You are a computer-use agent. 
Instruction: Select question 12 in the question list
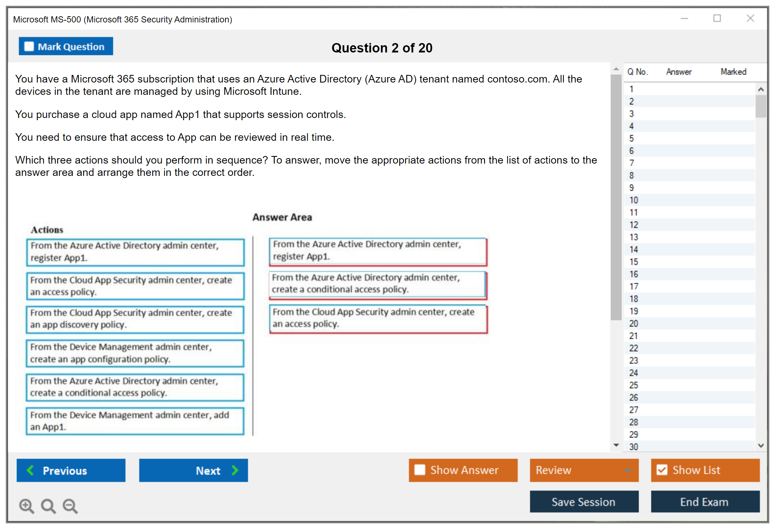[x=634, y=225]
